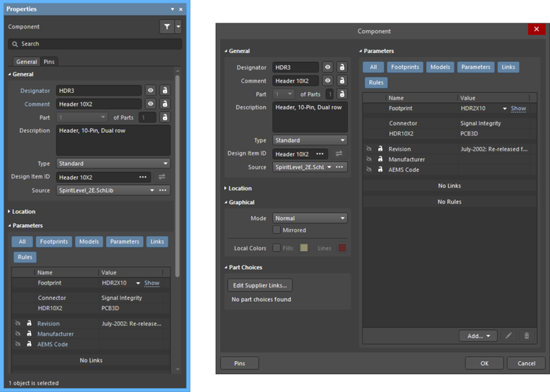The height and width of the screenshot is (392, 550).
Task: Open the Type dropdown in Properties panel
Action: (x=113, y=164)
